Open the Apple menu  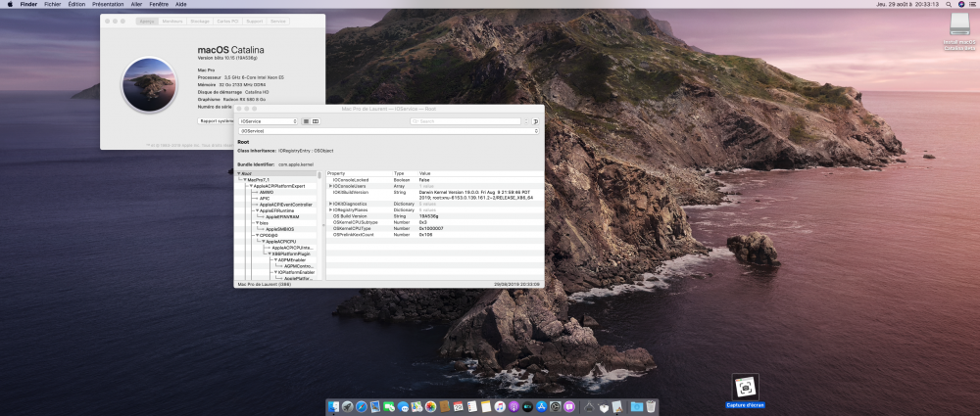click(x=10, y=4)
